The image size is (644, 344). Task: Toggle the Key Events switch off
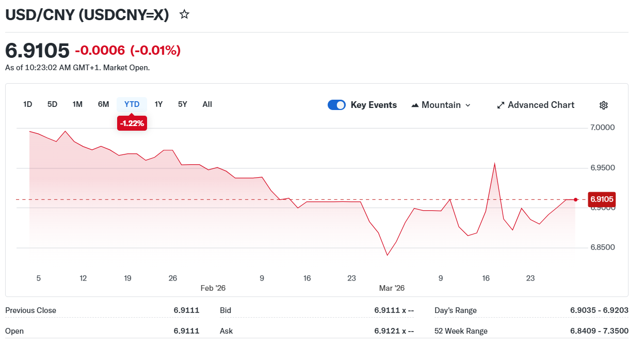336,105
